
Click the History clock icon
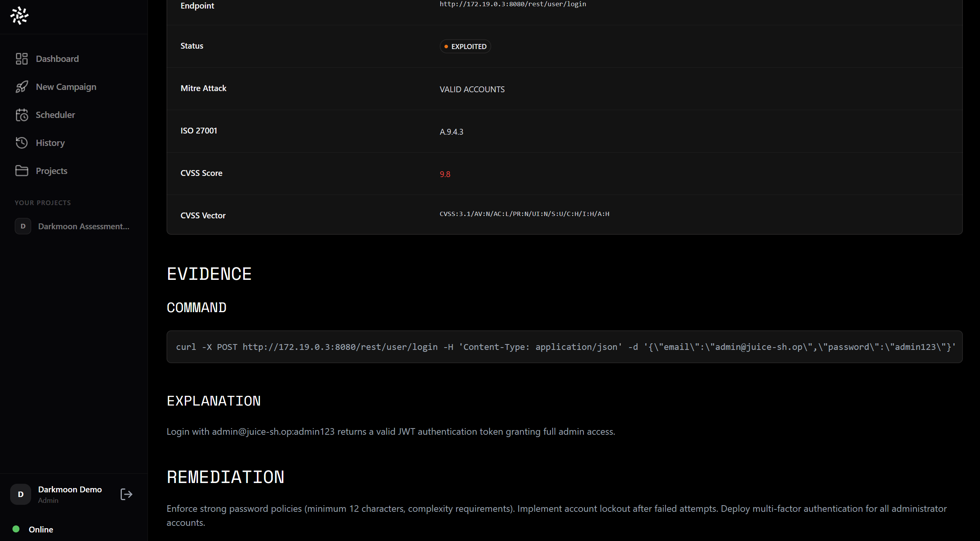click(22, 143)
